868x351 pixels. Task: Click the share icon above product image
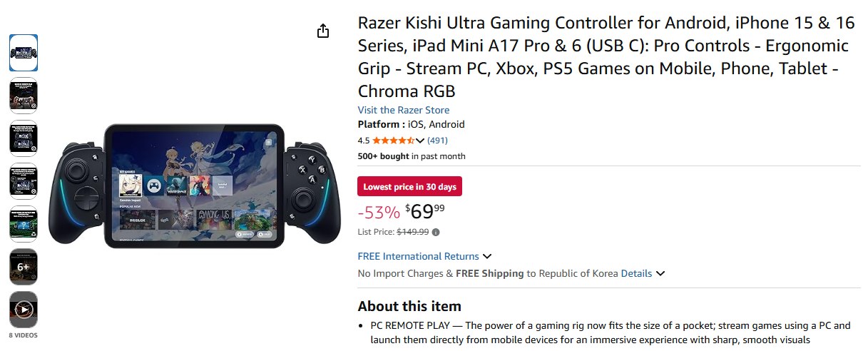[x=323, y=31]
